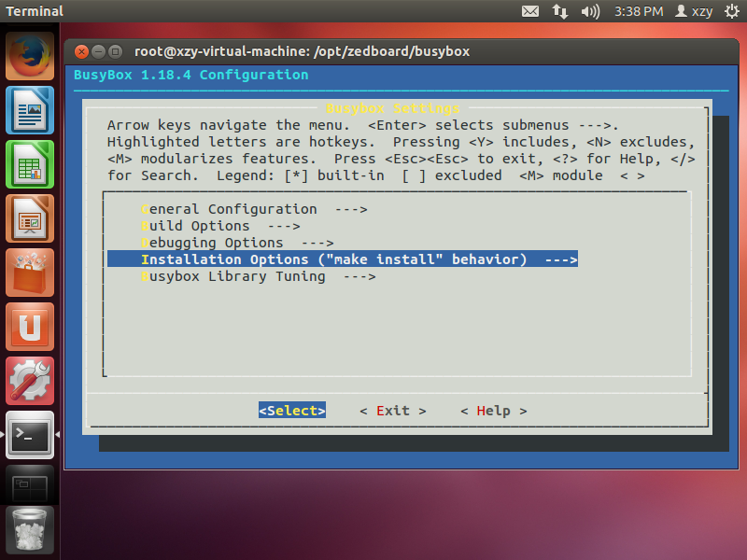Open Firefox from the launcher
Viewport: 747px width, 560px height.
(30, 56)
